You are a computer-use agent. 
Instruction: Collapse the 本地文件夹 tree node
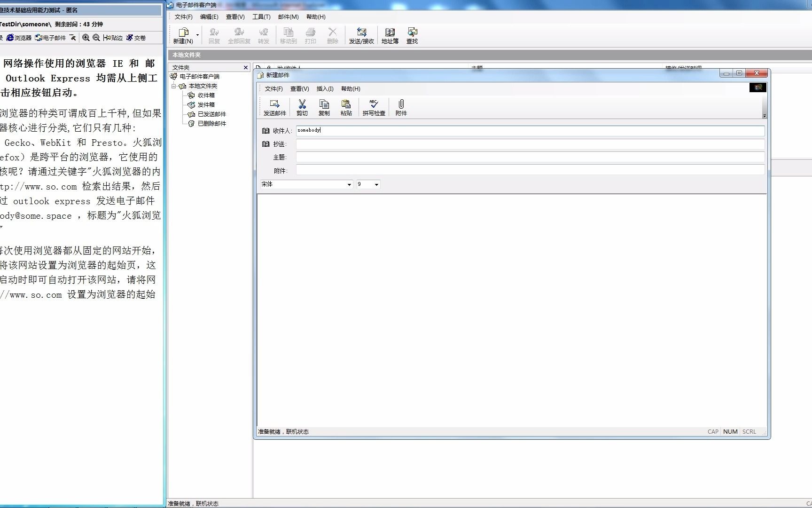click(174, 86)
